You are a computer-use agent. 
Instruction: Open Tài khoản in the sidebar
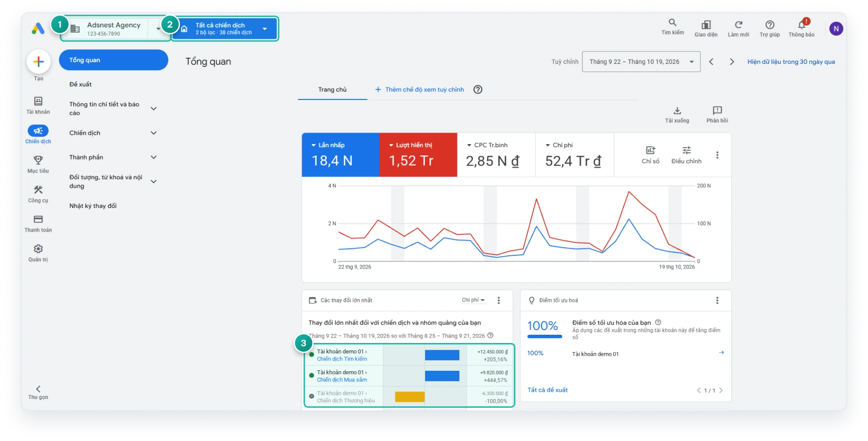tap(38, 105)
